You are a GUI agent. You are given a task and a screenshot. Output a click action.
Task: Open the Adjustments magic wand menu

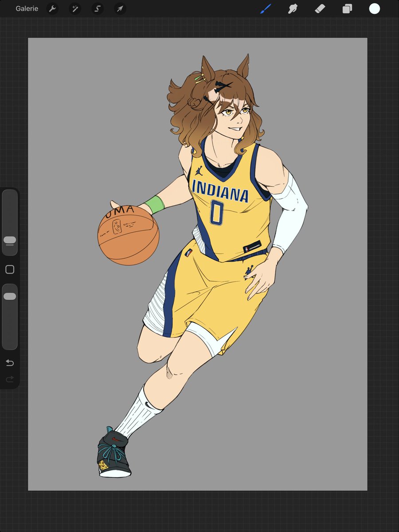[75, 8]
